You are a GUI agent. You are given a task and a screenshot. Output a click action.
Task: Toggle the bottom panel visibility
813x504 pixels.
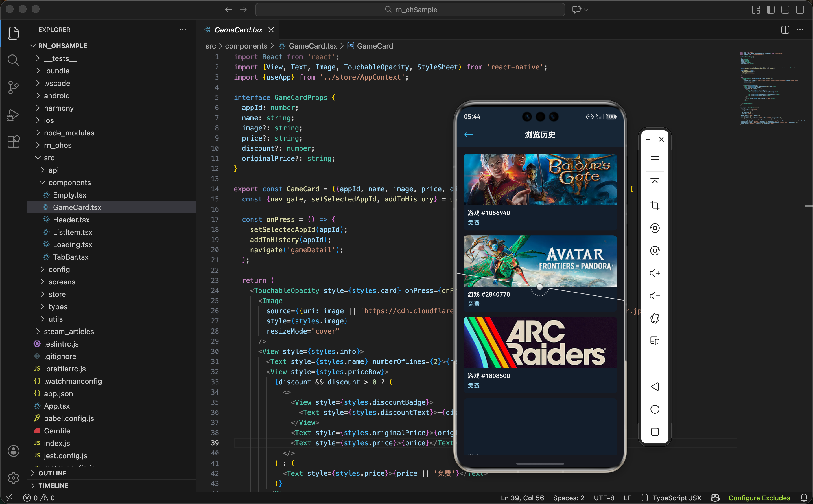[x=785, y=10]
